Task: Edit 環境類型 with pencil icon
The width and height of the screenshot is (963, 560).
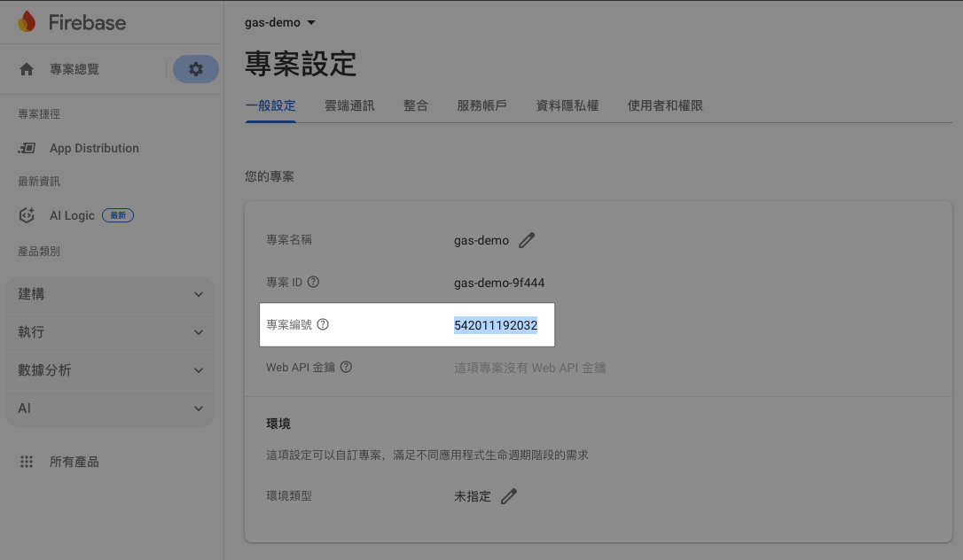Action: (x=508, y=495)
